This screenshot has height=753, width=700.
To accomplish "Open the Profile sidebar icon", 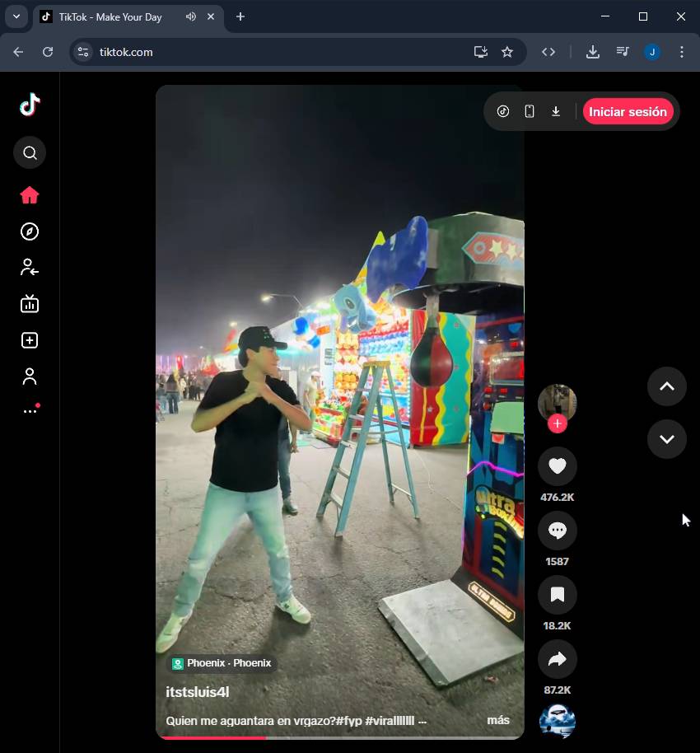I will 30,376.
